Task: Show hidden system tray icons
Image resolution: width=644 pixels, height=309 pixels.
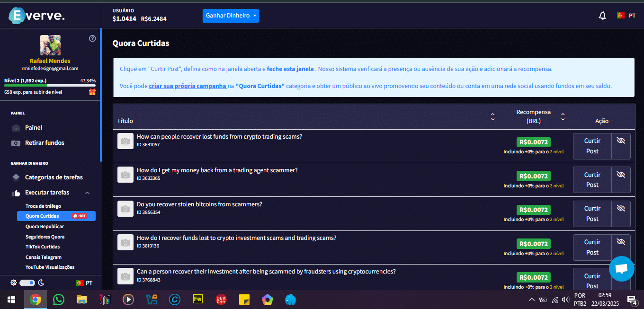Action: click(x=531, y=300)
